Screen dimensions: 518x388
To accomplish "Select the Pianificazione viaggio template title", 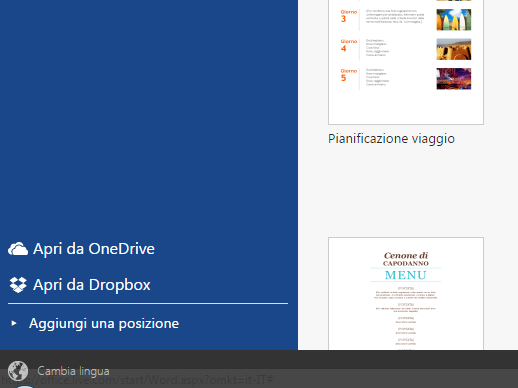I will (x=391, y=139).
